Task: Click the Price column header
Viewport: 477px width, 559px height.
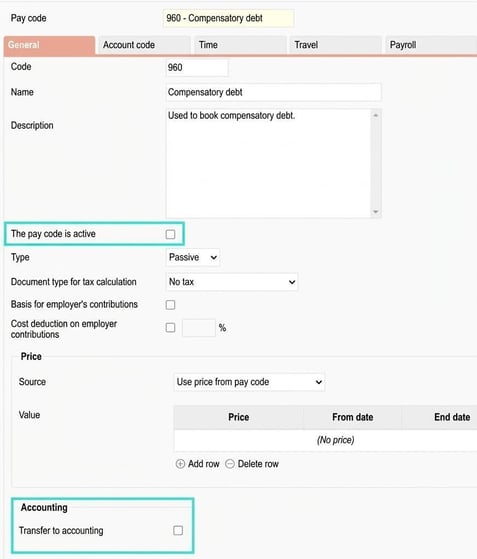Action: coord(238,417)
